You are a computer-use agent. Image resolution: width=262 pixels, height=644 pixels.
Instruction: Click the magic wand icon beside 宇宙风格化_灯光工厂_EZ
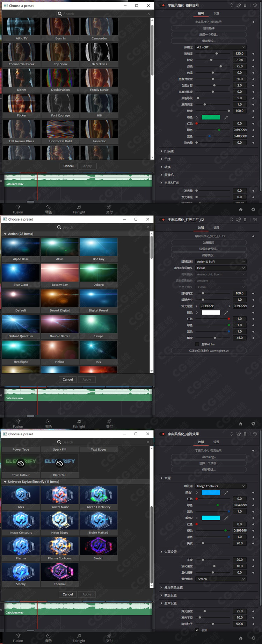coord(238,220)
